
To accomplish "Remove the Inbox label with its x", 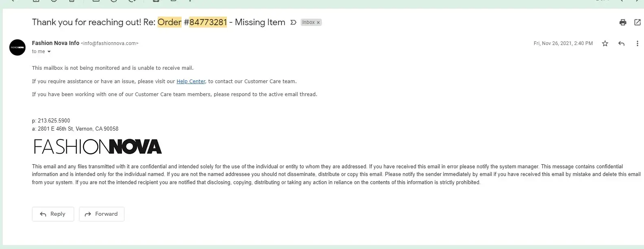I will tap(318, 23).
